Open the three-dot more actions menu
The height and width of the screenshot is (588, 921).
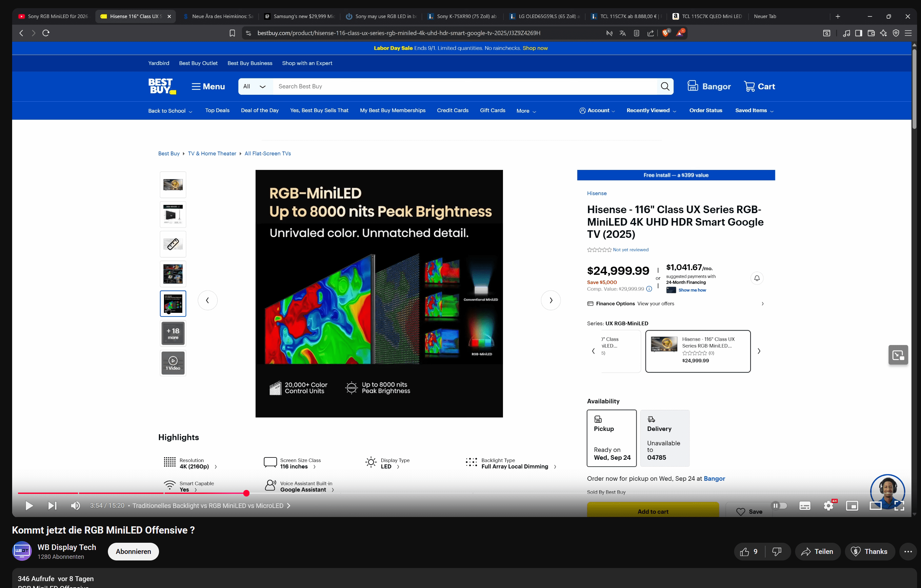coord(908,551)
